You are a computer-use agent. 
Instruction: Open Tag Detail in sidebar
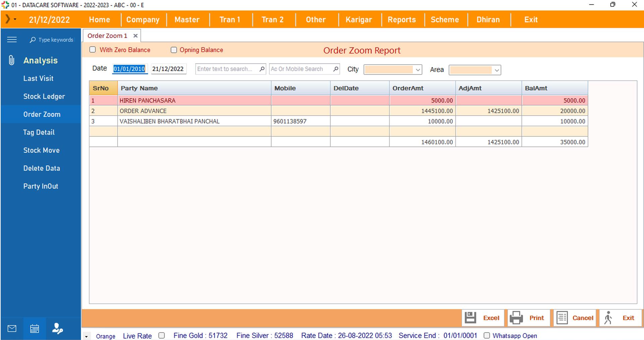pos(39,132)
